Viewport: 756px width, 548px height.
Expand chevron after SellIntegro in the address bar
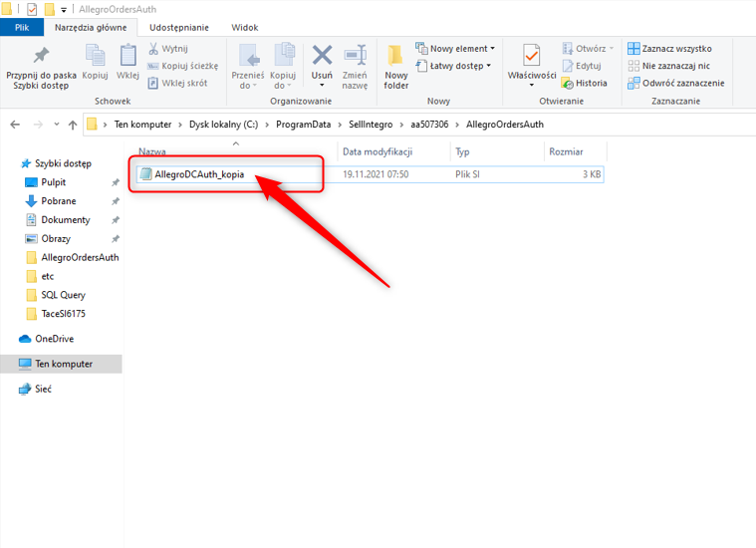[401, 125]
